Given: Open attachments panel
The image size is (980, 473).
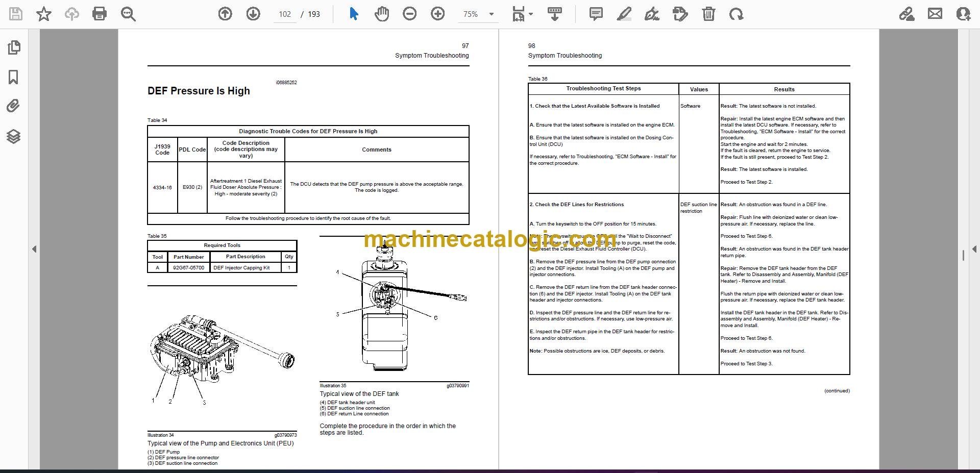Looking at the screenshot, I should (x=14, y=106).
